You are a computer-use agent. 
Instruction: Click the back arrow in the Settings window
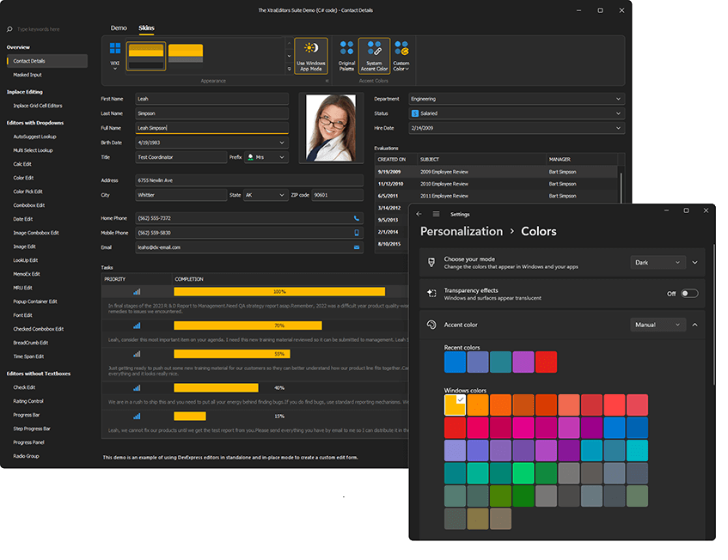click(420, 214)
